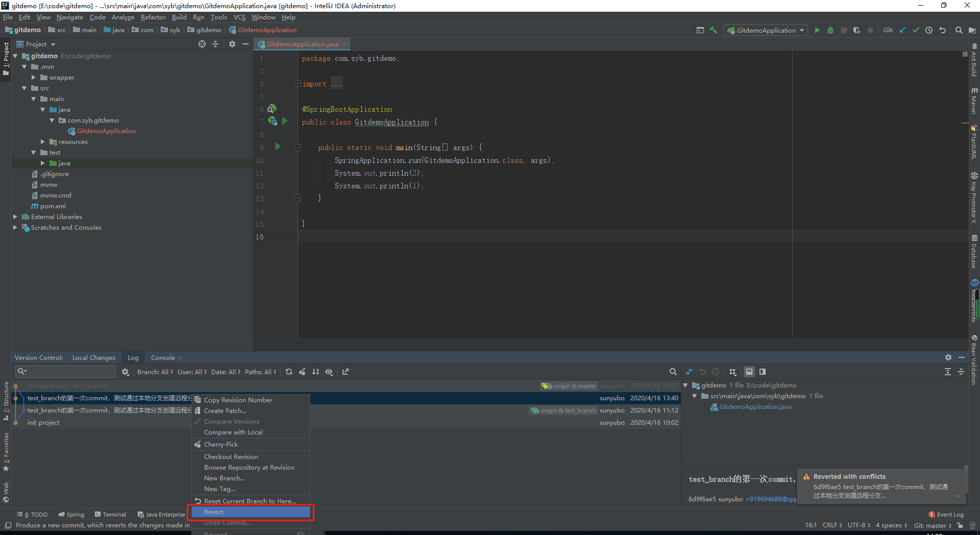Screen dimensions: 980x535
Task: Select Revert in context menu
Action: [251, 512]
